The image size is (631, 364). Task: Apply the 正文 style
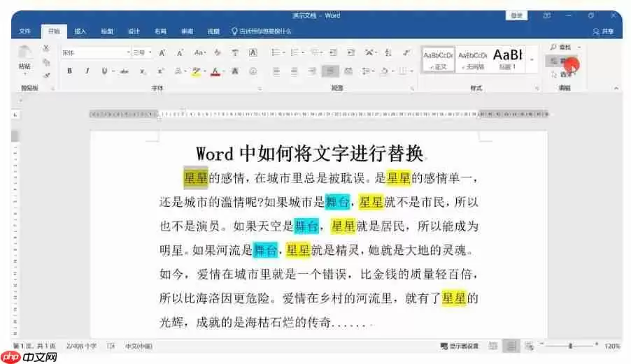click(438, 59)
